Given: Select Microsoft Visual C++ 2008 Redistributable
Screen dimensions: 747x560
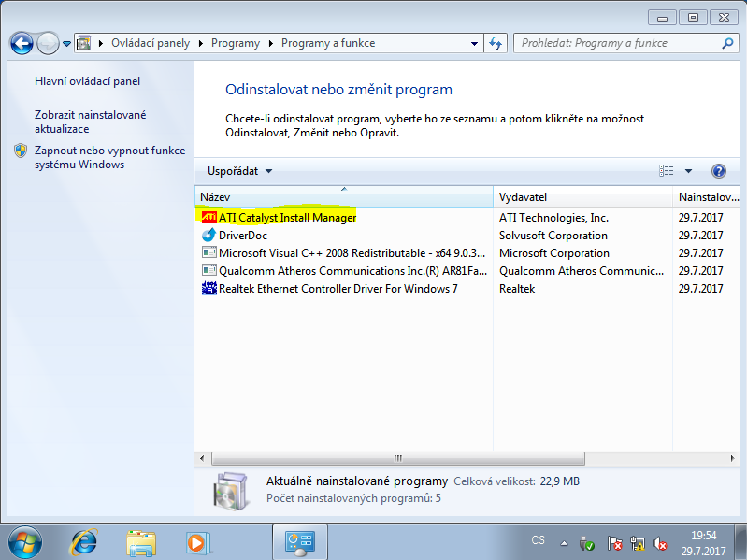Looking at the screenshot, I should pos(467,252).
